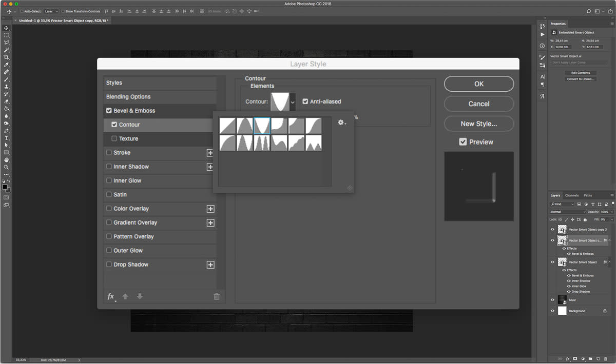Choose the Linear contour preset thumbnail
This screenshot has height=364, width=616.
(x=228, y=126)
